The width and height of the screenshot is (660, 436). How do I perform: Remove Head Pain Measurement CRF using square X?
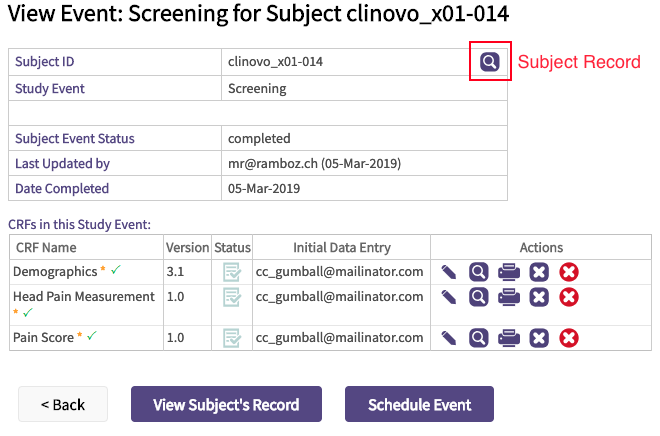point(539,297)
